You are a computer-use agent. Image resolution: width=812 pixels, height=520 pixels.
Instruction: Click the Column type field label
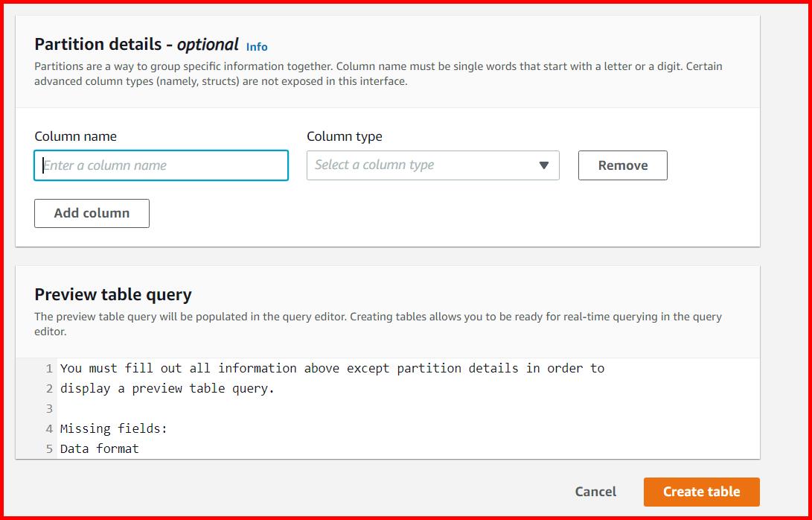344,136
